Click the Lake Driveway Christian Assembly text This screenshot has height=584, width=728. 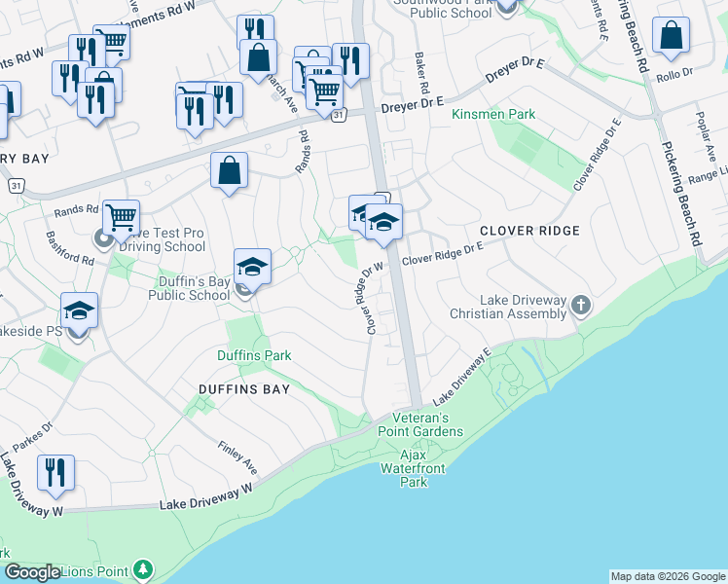point(508,307)
